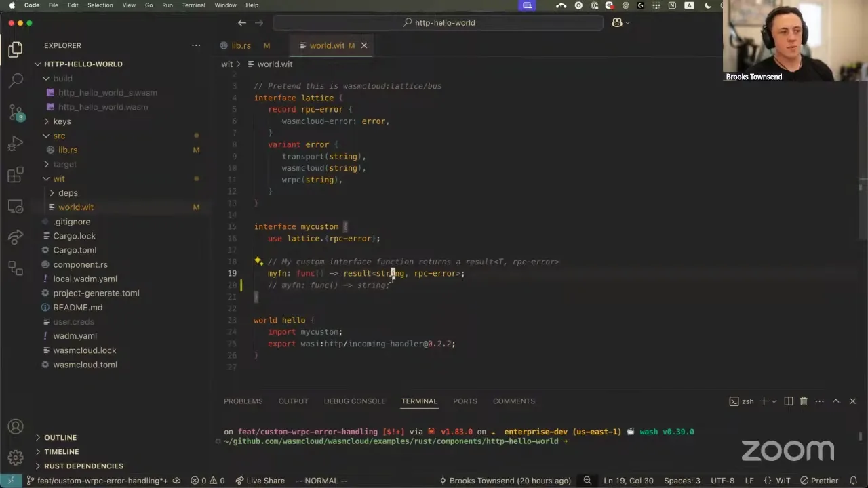Open the Terminal menu in menu bar

(193, 5)
